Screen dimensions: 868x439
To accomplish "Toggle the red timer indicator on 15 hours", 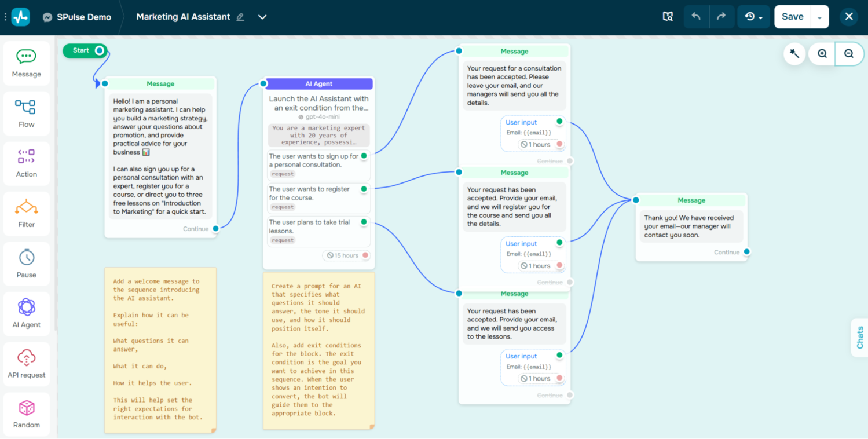I will coord(365,255).
